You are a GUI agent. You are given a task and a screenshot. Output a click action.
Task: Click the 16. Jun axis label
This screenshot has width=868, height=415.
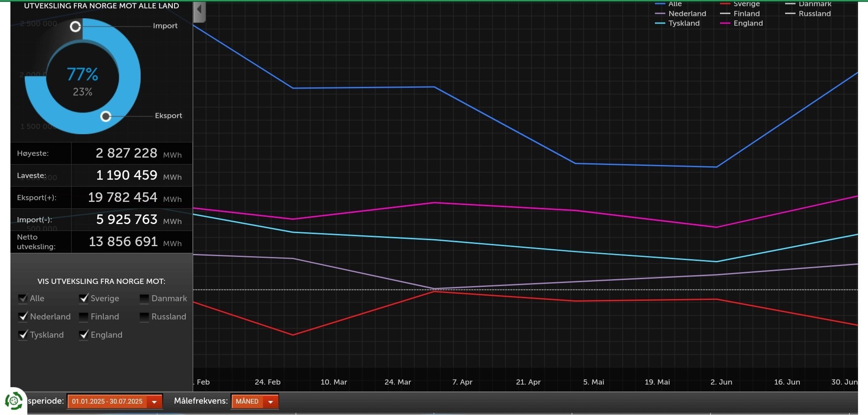pos(787,382)
